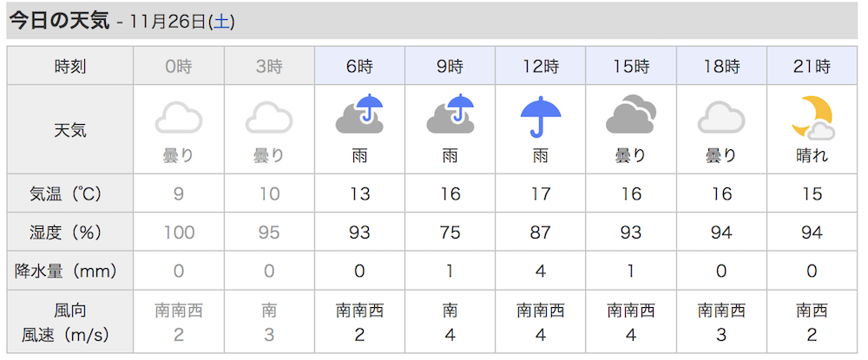Click the dark double-cloud icon at 15時
Screen dimensions: 868x360
(x=631, y=115)
